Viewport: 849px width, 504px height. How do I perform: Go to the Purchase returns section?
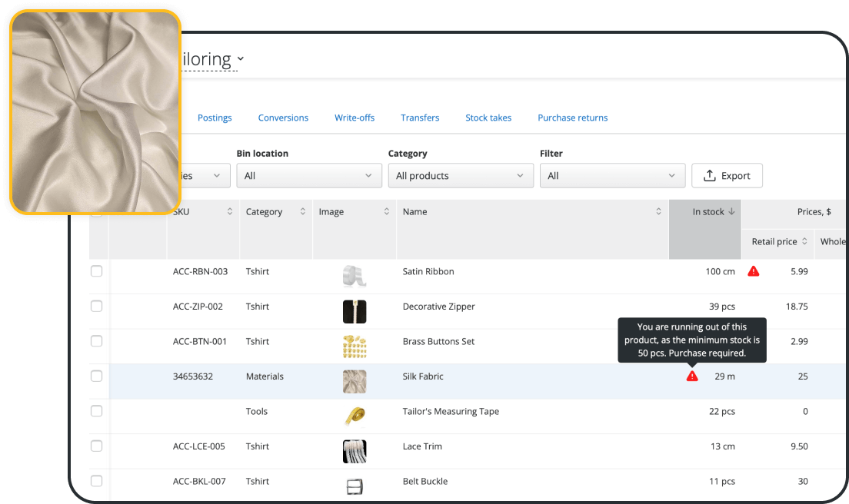573,118
